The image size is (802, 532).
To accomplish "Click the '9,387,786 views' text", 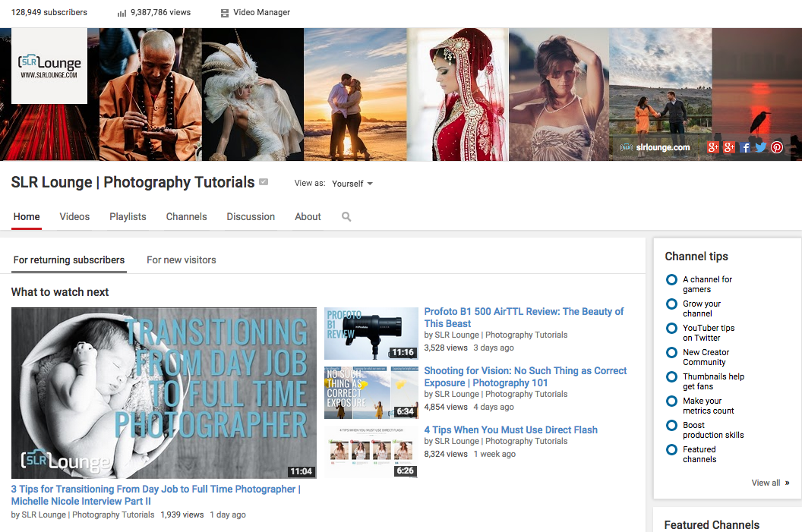I will [160, 12].
